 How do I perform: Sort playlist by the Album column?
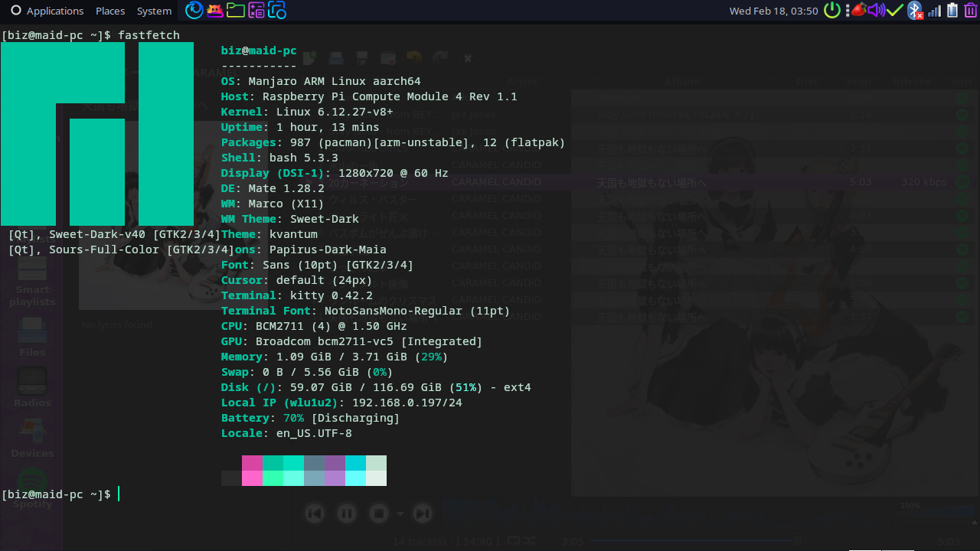[682, 81]
